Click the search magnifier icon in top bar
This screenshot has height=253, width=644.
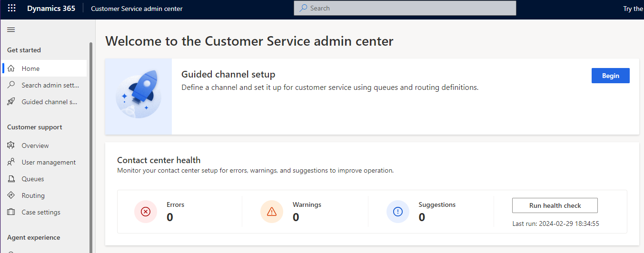[x=303, y=8]
